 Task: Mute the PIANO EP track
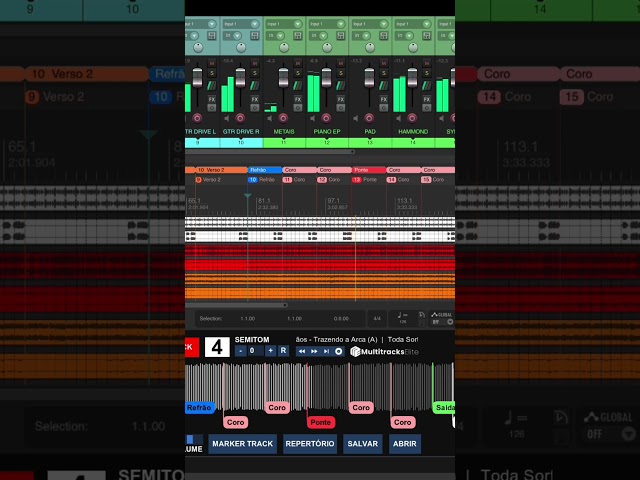pyautogui.click(x=341, y=63)
